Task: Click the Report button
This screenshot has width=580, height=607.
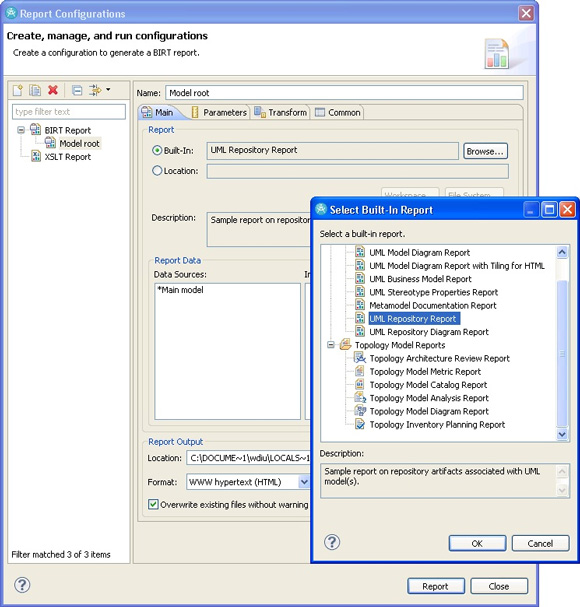Action: (x=436, y=586)
